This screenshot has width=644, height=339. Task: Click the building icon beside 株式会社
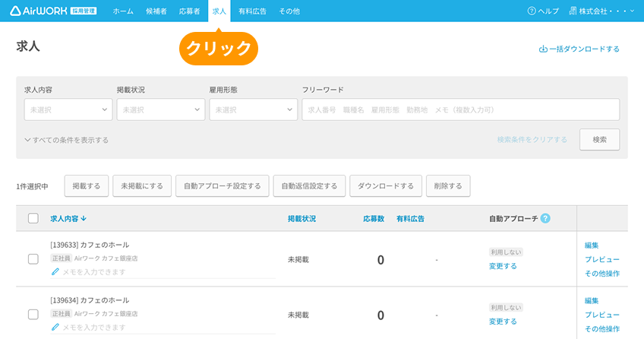click(x=573, y=11)
